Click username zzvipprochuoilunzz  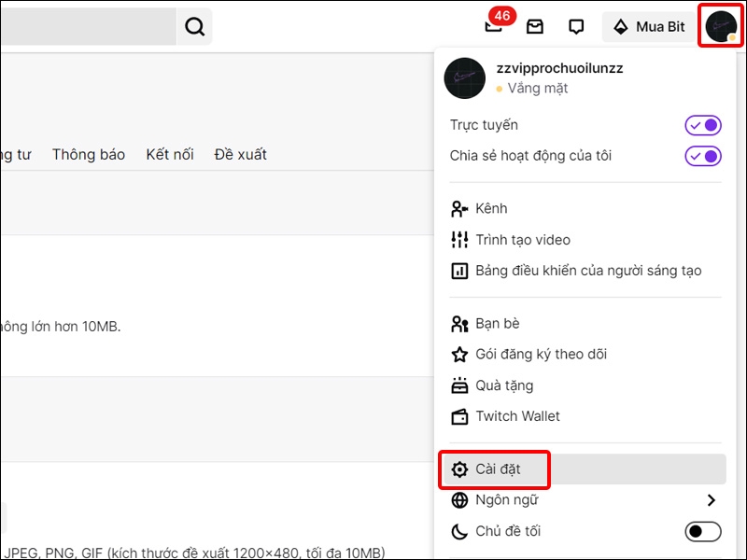point(559,68)
